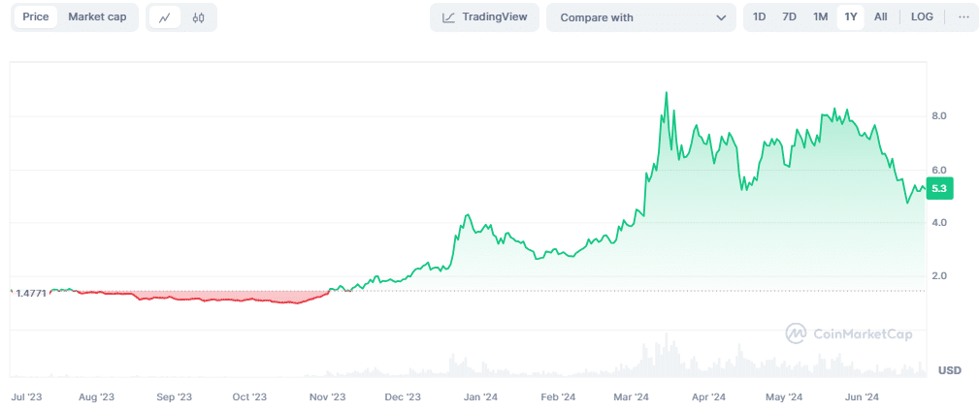
Task: Click the volume bars near Mar '24
Action: [x=666, y=359]
